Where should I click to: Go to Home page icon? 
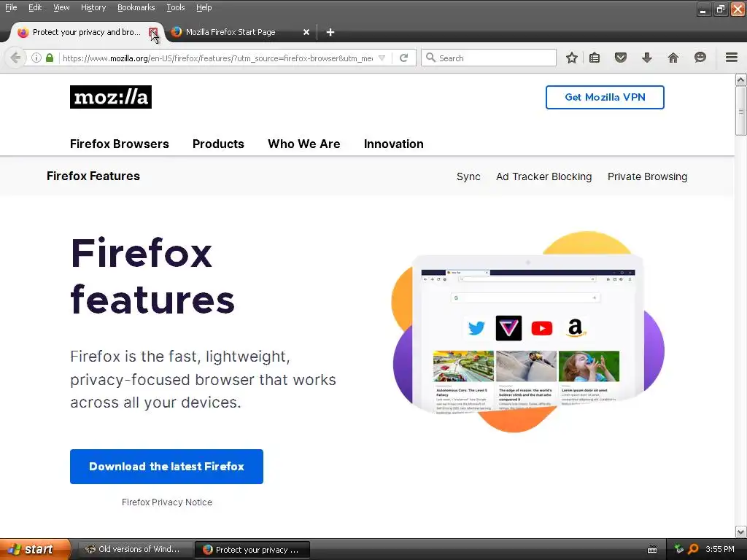coord(673,58)
